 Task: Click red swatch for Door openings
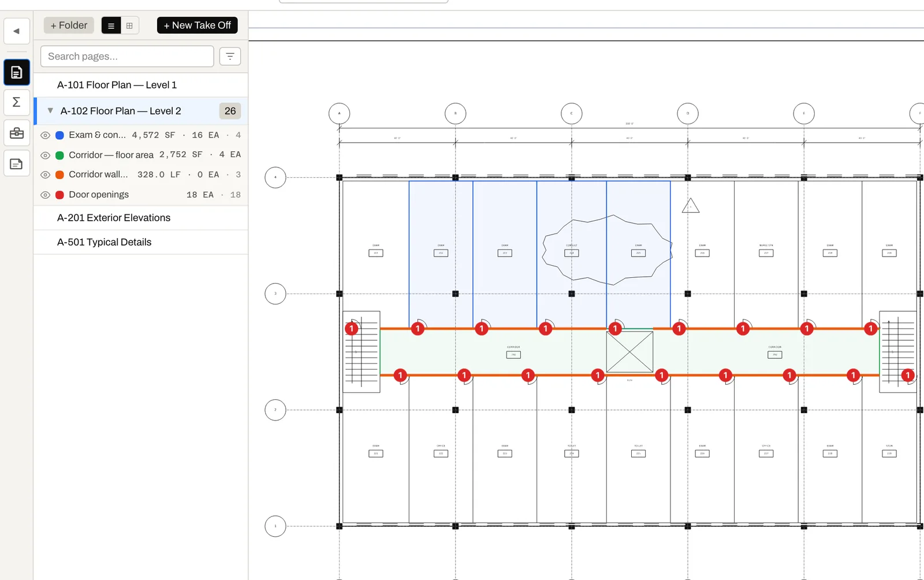59,195
